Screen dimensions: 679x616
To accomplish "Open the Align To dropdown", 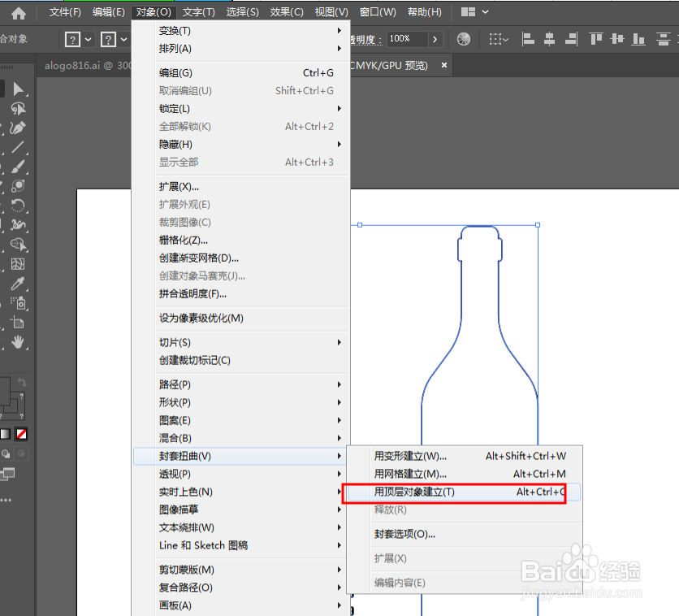I will [499, 40].
